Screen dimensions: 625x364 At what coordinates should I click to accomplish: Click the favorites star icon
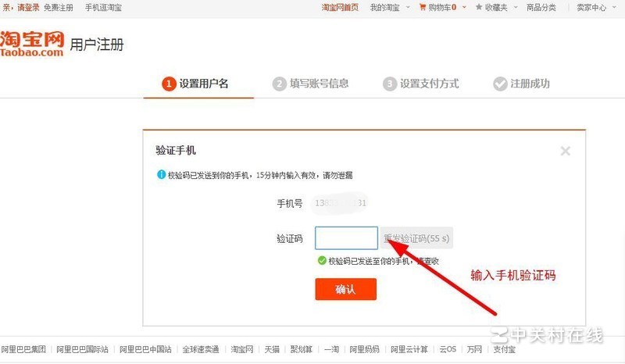click(479, 7)
